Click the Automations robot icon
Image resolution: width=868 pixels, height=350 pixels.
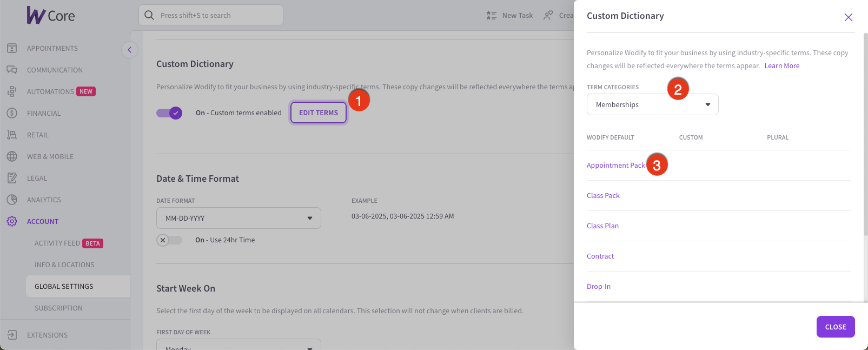click(x=12, y=91)
